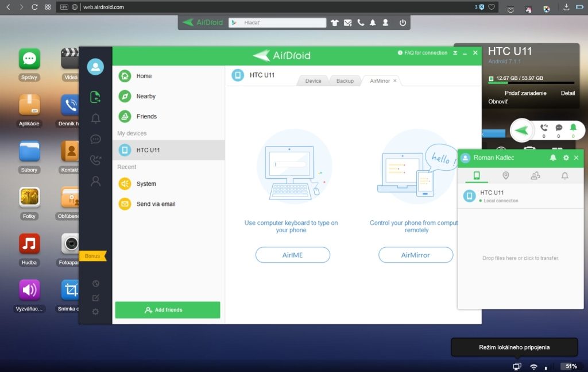Open the Súbory files desktop icon
The image size is (588, 372).
pyautogui.click(x=29, y=151)
